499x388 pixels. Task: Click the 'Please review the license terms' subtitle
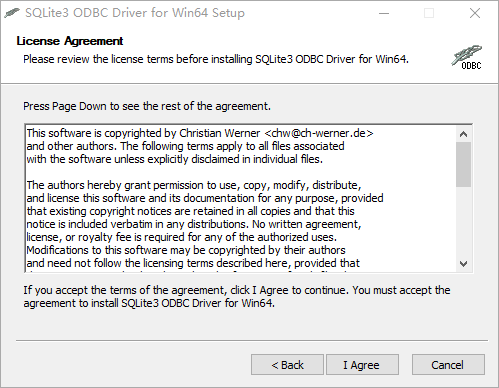tap(216, 59)
